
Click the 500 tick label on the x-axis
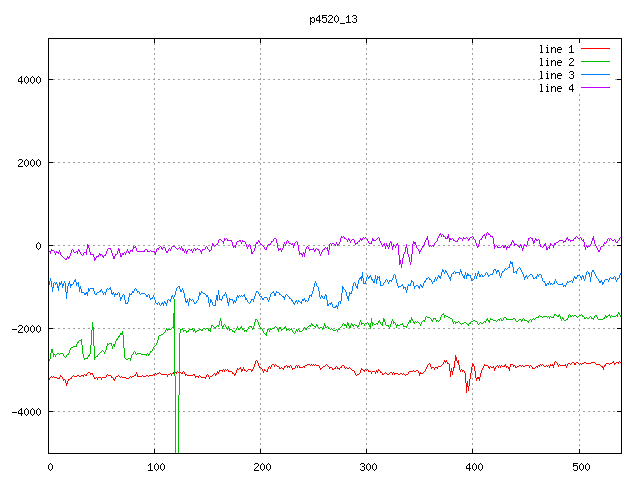point(579,466)
